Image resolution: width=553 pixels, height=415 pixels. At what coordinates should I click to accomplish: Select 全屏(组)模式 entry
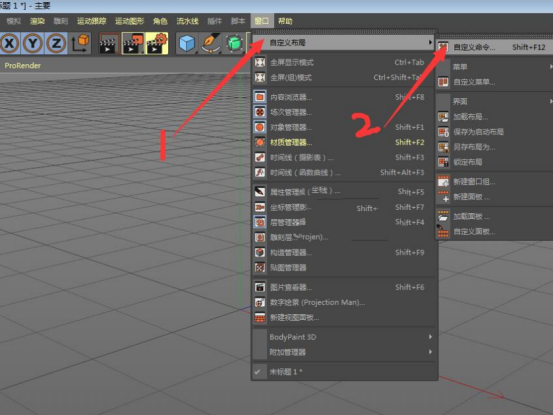point(344,77)
